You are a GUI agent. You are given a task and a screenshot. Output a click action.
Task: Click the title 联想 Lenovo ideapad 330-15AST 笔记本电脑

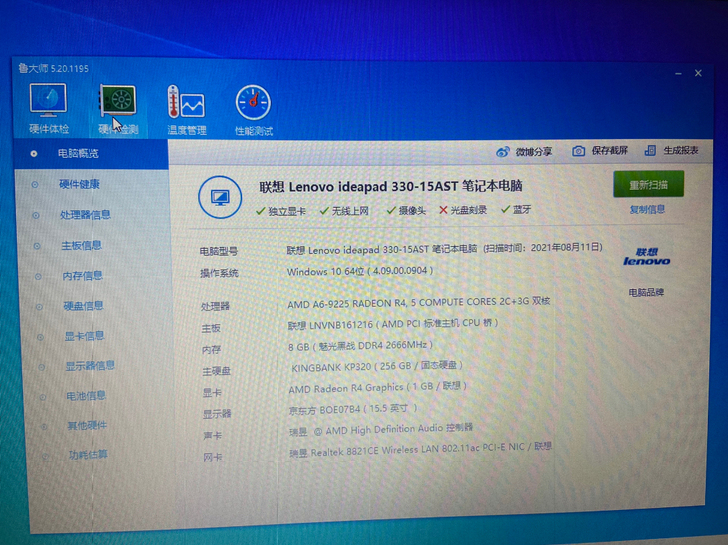(x=391, y=187)
